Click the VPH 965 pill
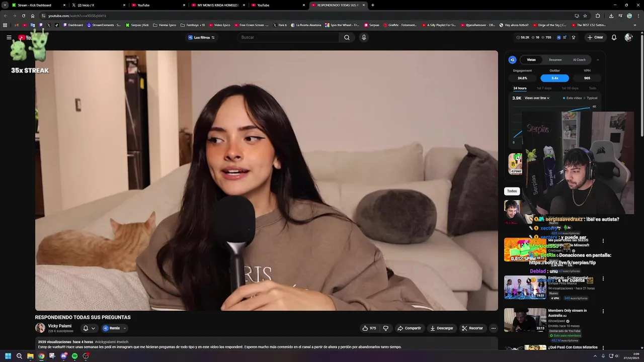This screenshot has height=362, width=644. click(x=587, y=78)
